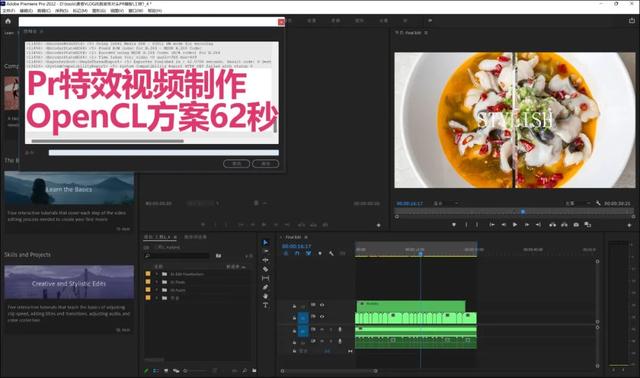Image resolution: width=640 pixels, height=378 pixels.
Task: Add a marker in the Program monitor
Action: click(x=454, y=225)
